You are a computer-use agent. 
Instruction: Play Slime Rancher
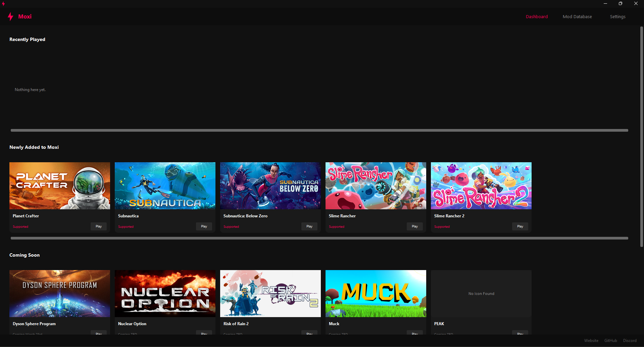[415, 226]
